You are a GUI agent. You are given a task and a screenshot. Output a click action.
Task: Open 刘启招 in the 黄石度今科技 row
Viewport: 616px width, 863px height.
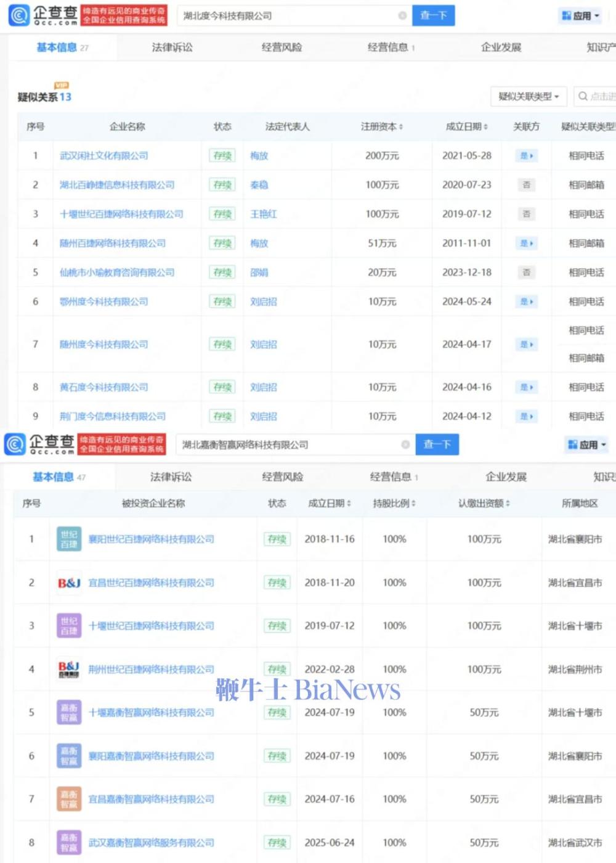[x=264, y=387]
